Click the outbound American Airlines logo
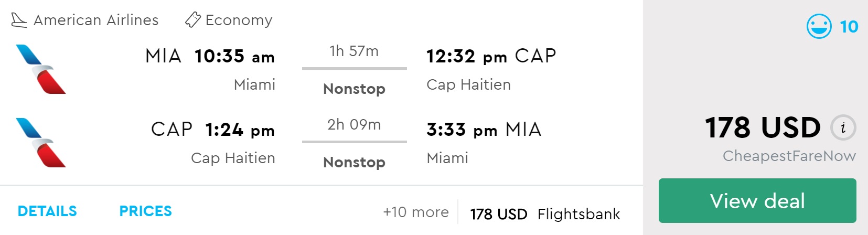Screen dimensions: 868x235 pos(41,69)
